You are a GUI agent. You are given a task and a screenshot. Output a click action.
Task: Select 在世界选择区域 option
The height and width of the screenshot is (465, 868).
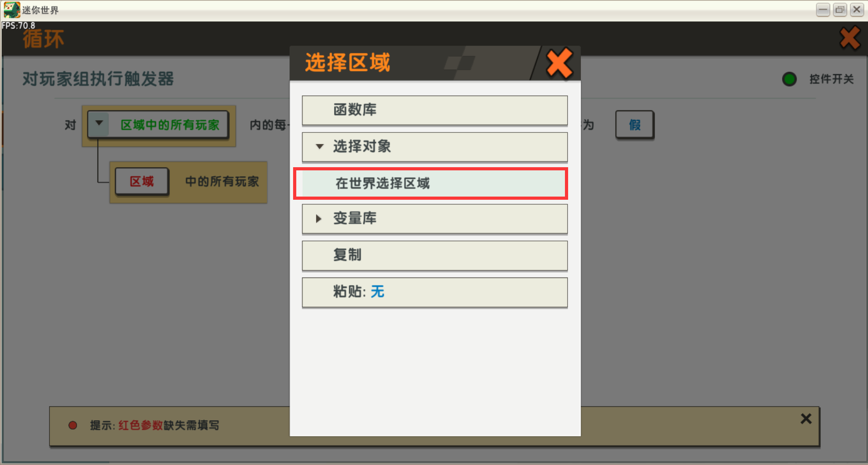point(431,183)
